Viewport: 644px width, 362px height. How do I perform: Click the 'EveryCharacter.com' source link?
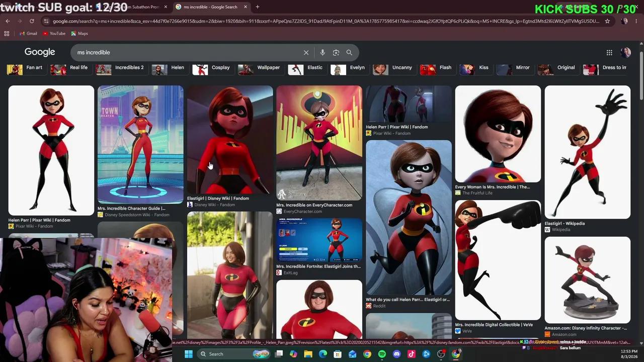302,211
